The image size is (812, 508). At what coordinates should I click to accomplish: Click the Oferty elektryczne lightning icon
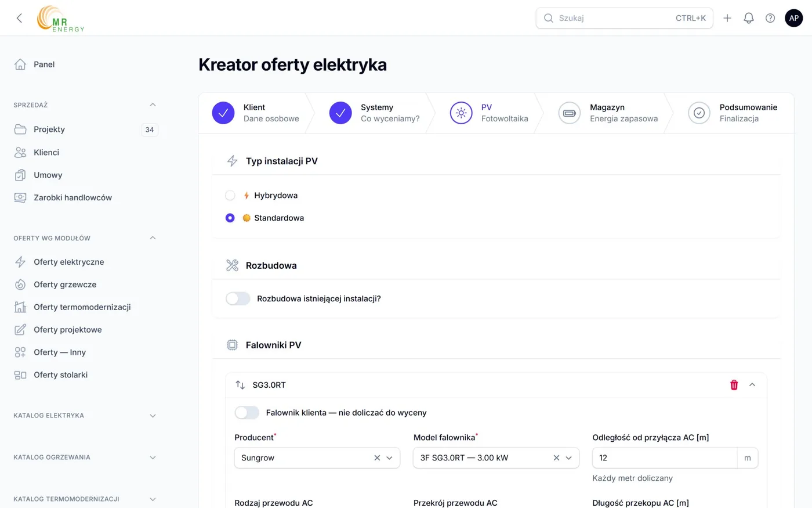[x=20, y=262]
